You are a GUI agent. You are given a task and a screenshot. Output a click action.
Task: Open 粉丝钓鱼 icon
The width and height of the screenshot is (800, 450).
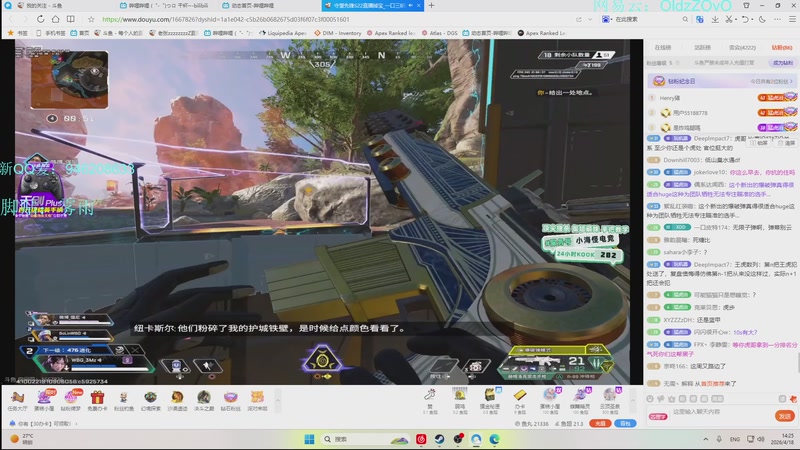[123, 401]
